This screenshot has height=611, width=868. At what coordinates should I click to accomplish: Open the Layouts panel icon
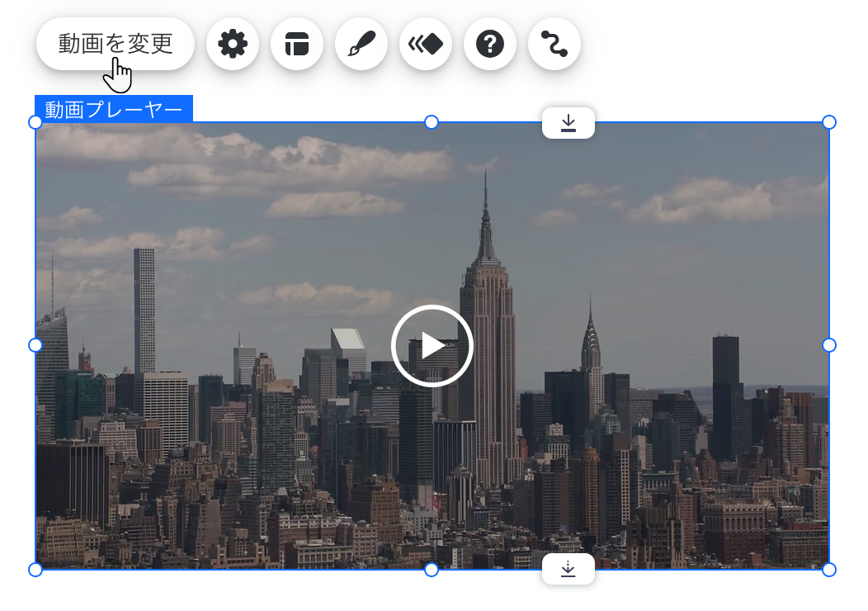(x=296, y=44)
